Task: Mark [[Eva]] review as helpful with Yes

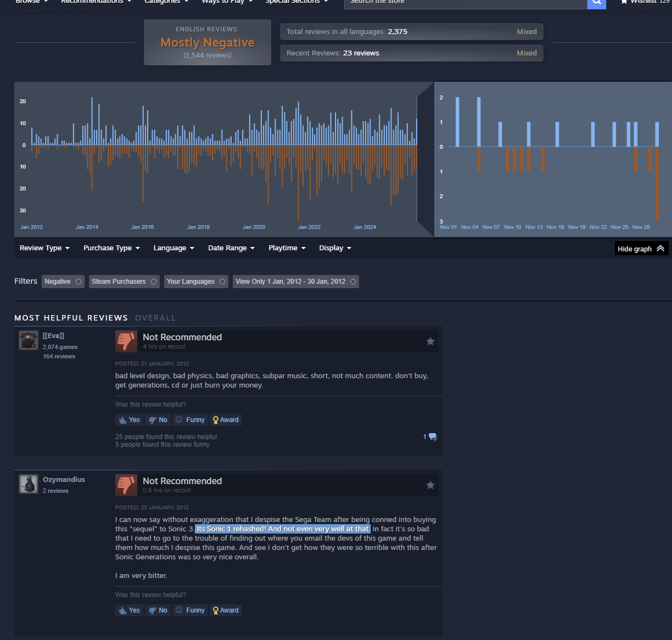Action: [130, 420]
